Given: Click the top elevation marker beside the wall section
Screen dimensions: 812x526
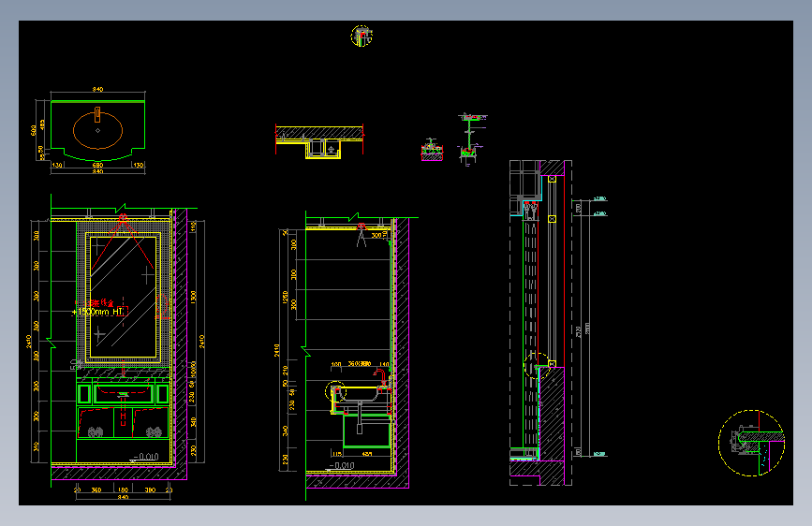Looking at the screenshot, I should [x=599, y=198].
